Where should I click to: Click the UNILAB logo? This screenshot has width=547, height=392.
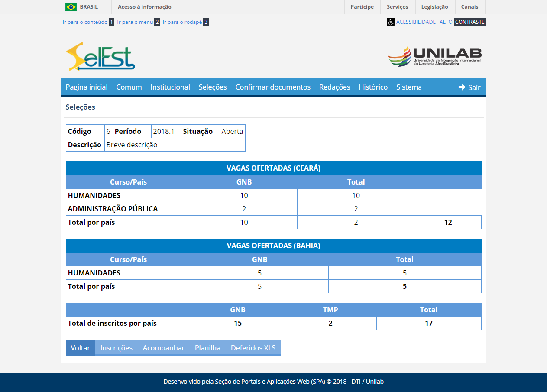[x=434, y=56]
